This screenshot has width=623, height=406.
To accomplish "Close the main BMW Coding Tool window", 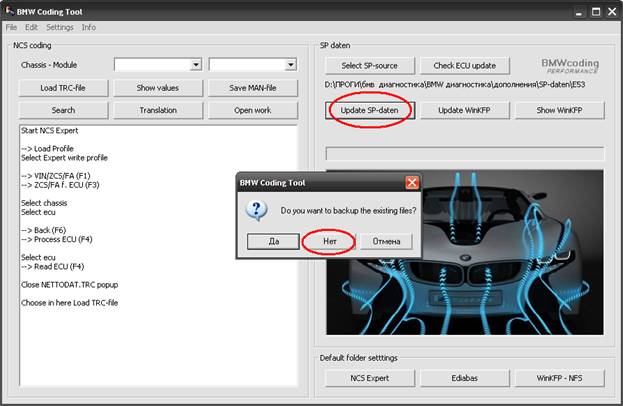I will (x=612, y=12).
